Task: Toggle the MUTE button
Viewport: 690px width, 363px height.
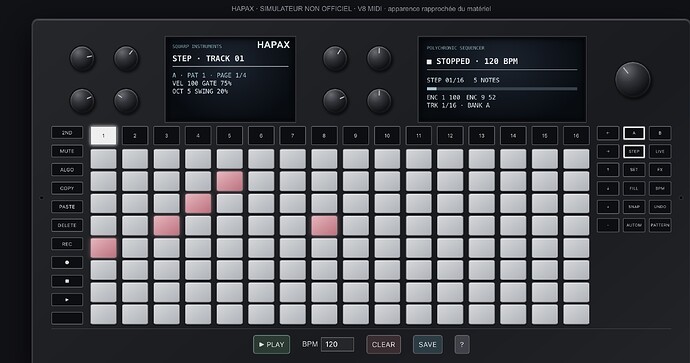Action: 67,151
